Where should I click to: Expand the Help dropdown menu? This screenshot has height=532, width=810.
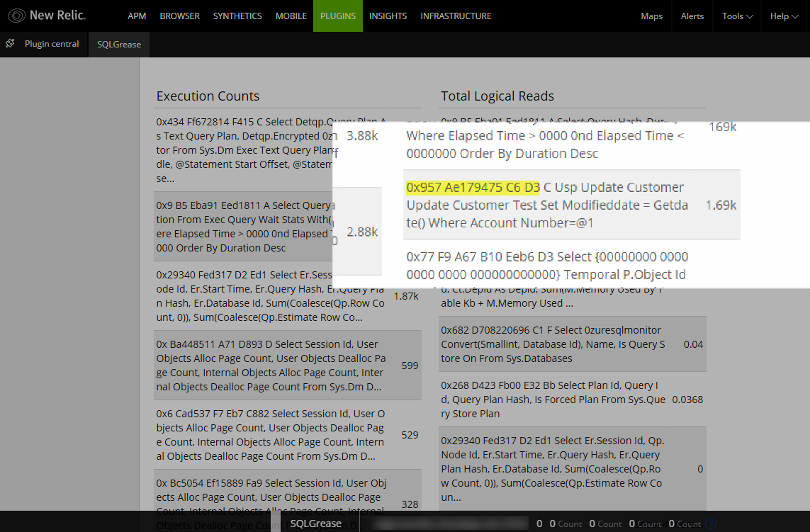click(x=784, y=16)
